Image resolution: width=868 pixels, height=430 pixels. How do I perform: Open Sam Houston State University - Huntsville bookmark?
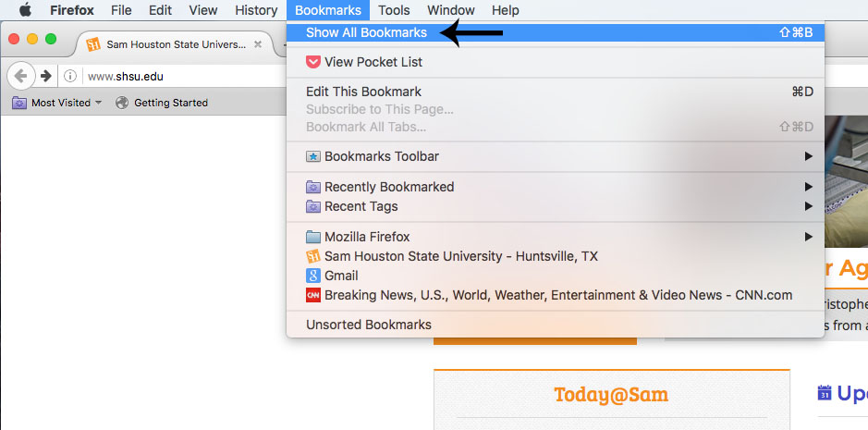(x=556, y=256)
